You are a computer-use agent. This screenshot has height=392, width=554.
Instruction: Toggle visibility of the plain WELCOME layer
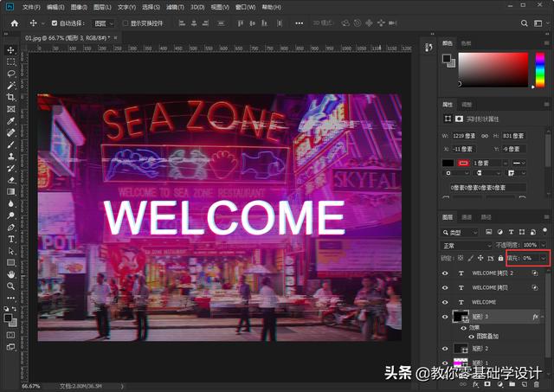coord(445,302)
